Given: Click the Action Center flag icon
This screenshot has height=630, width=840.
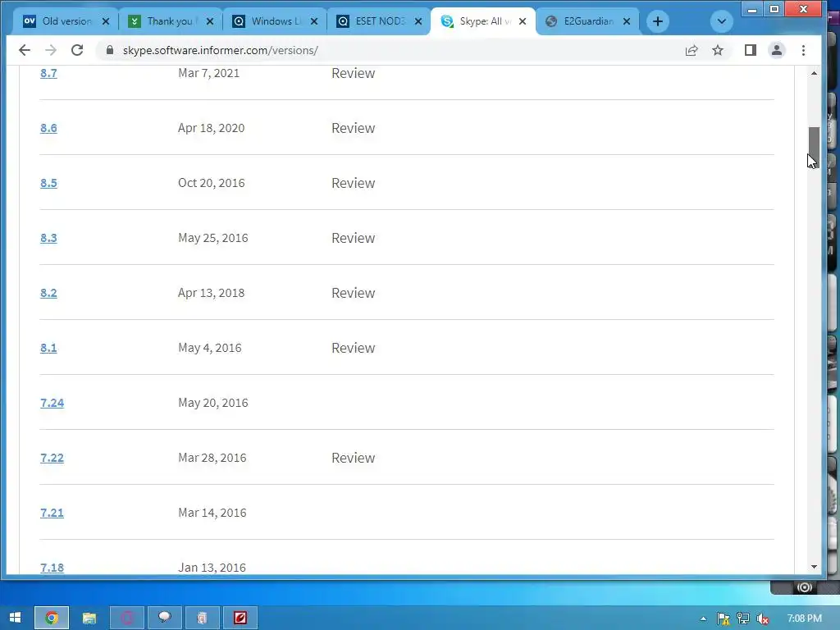Looking at the screenshot, I should click(x=724, y=619).
